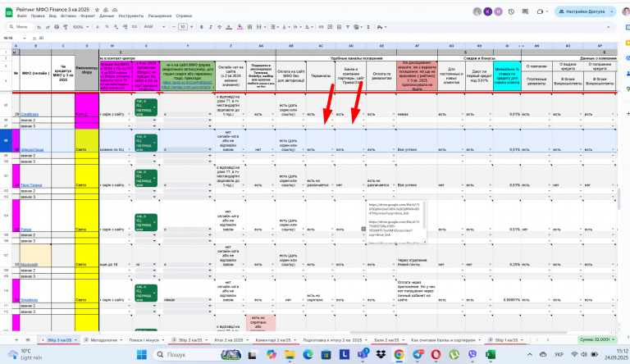Open vertical align dropdown

[x=285, y=27]
